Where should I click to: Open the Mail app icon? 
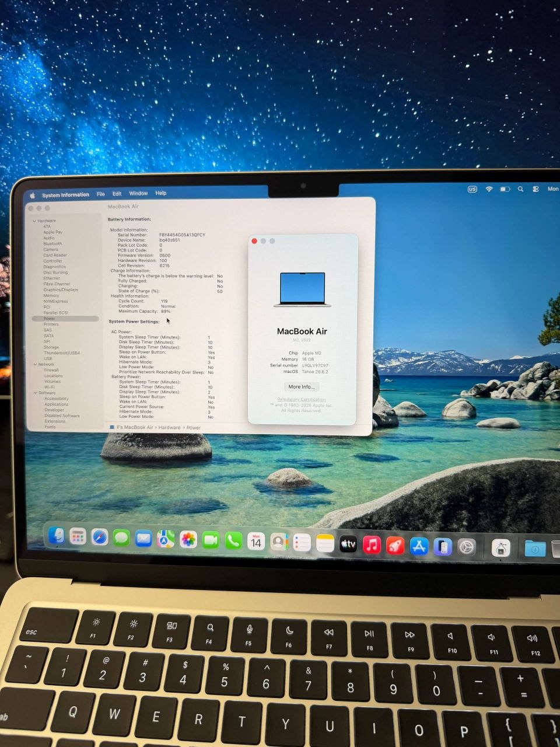[143, 538]
